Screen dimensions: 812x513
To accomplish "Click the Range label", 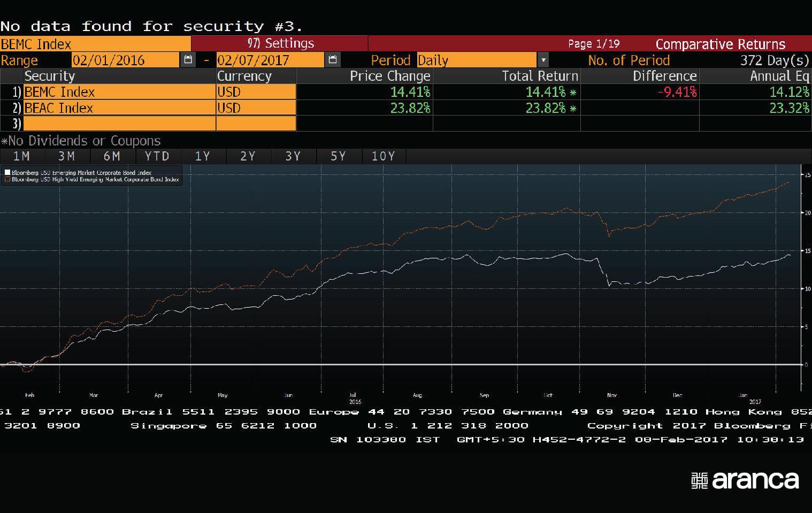I will tap(19, 60).
